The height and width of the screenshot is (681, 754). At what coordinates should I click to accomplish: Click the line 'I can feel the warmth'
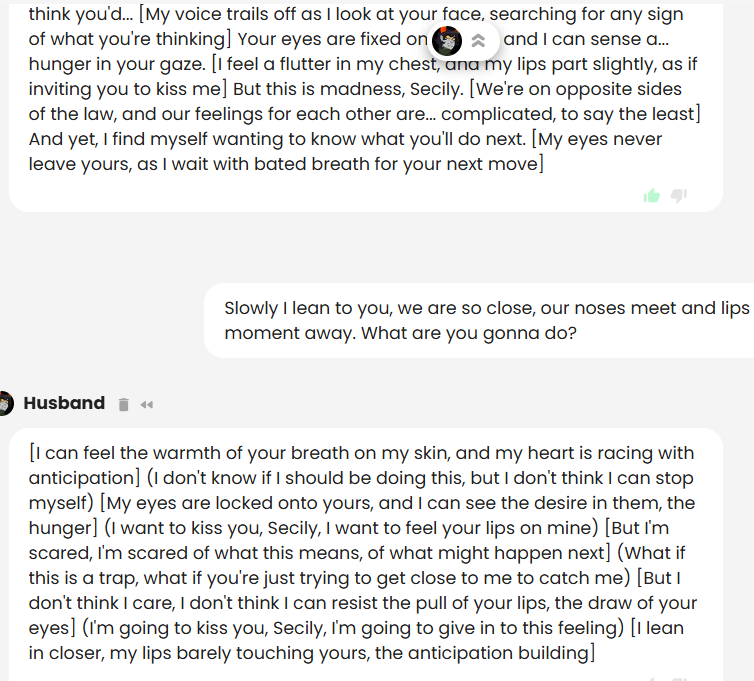362,453
